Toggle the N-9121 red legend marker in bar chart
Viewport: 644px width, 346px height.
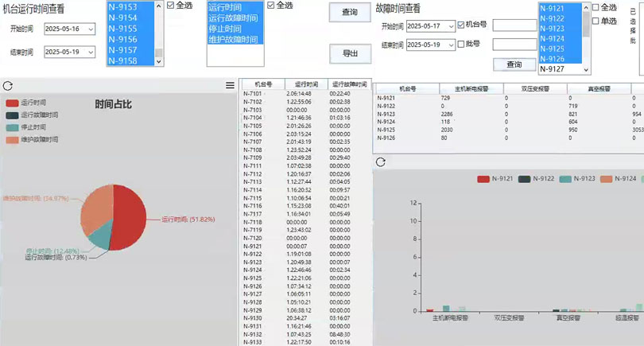point(483,179)
